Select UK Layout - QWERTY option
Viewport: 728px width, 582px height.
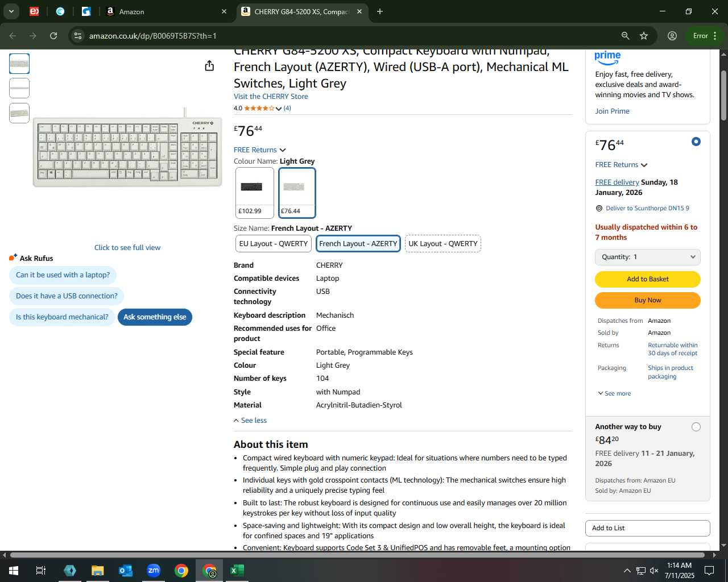[443, 244]
